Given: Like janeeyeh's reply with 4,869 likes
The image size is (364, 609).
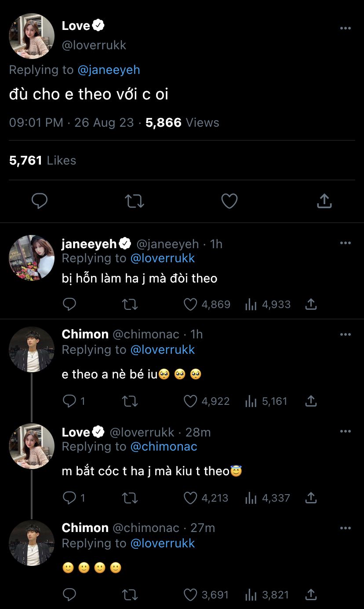Looking at the screenshot, I should coord(190,304).
